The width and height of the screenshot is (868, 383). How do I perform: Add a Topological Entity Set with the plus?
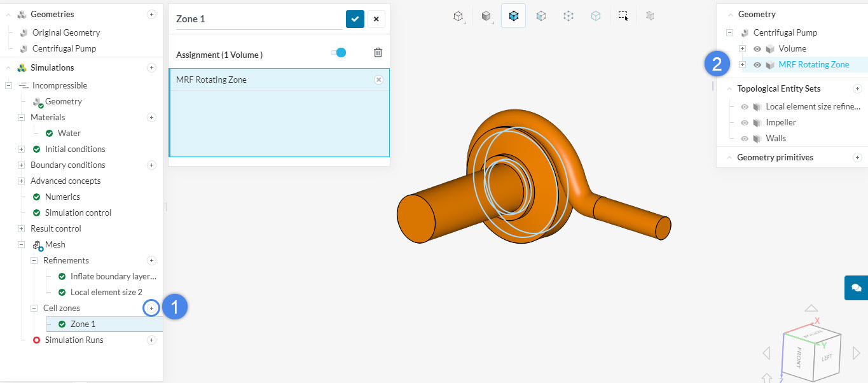tap(857, 88)
